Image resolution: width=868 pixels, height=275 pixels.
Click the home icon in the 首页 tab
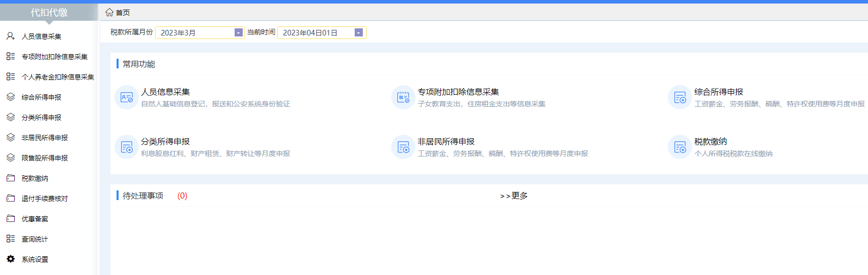pos(109,12)
